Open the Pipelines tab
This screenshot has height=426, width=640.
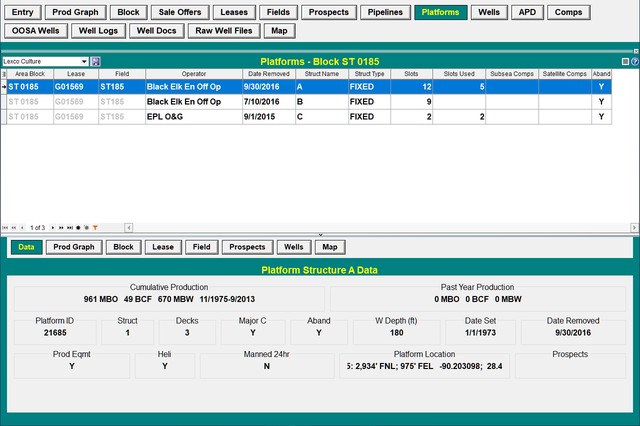[383, 13]
